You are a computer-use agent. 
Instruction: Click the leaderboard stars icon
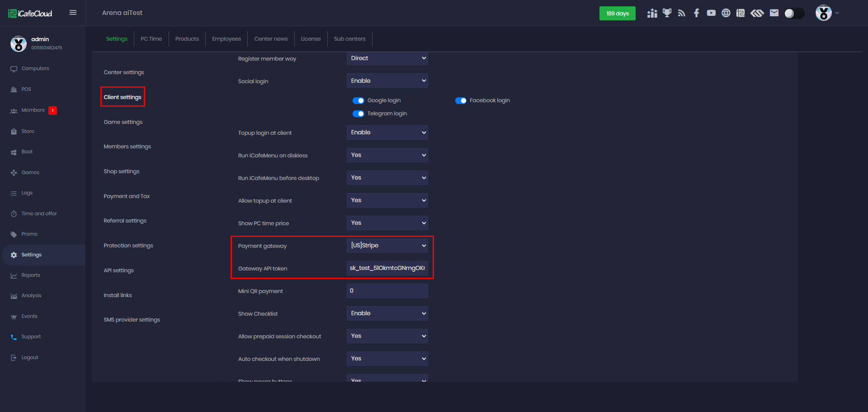[652, 13]
